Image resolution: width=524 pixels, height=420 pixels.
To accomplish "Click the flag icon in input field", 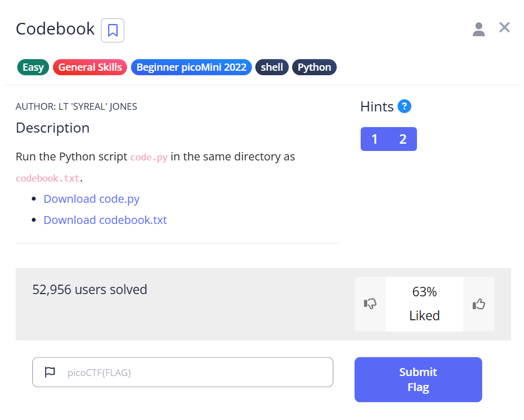I will pos(50,372).
